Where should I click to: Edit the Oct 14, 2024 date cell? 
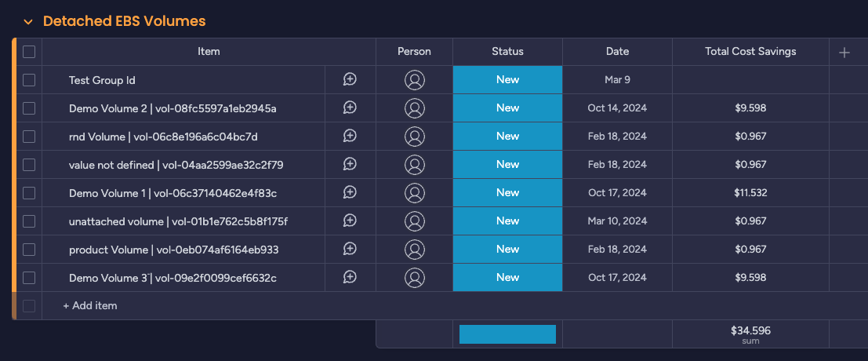tap(617, 108)
